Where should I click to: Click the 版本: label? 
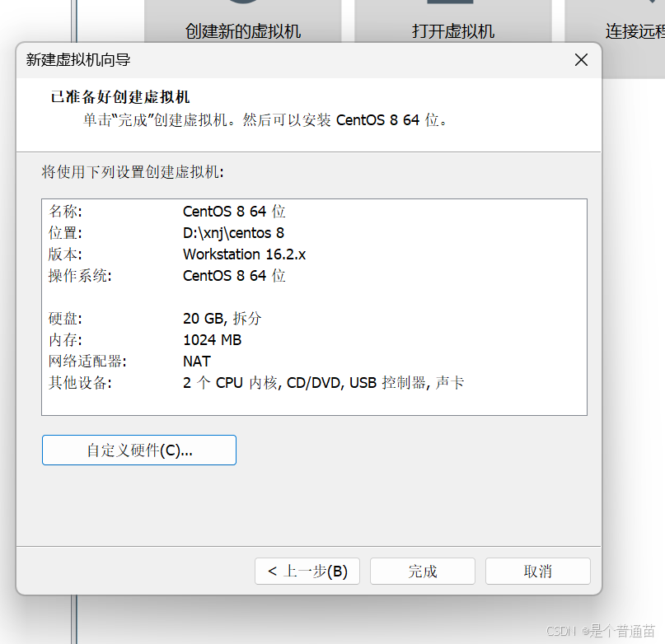coord(65,254)
